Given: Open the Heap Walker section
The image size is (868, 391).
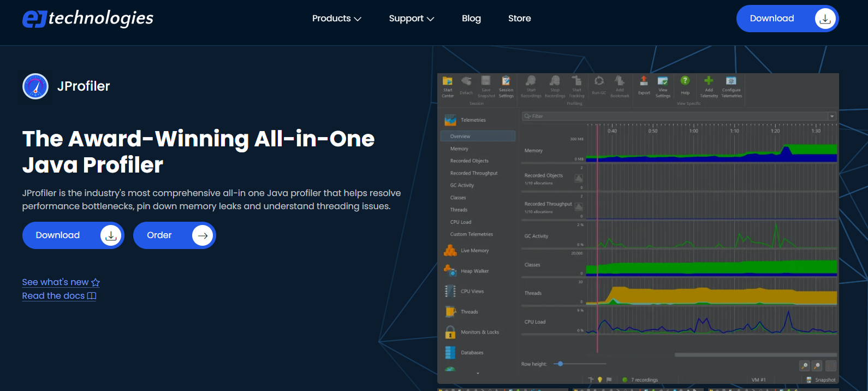Looking at the screenshot, I should 467,271.
